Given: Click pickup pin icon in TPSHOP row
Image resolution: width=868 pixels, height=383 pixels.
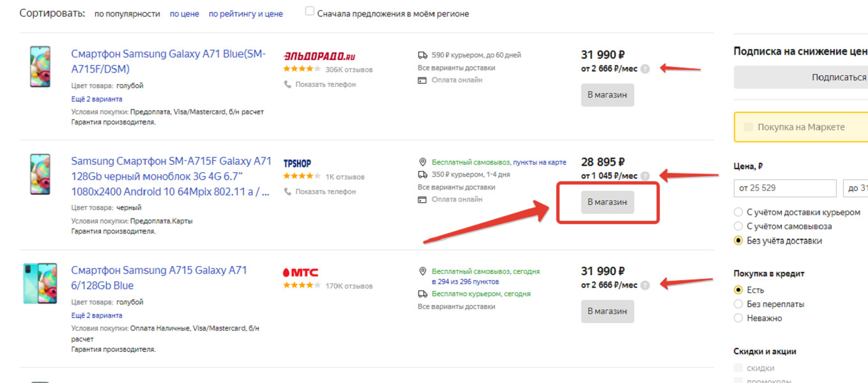Looking at the screenshot, I should tap(422, 162).
